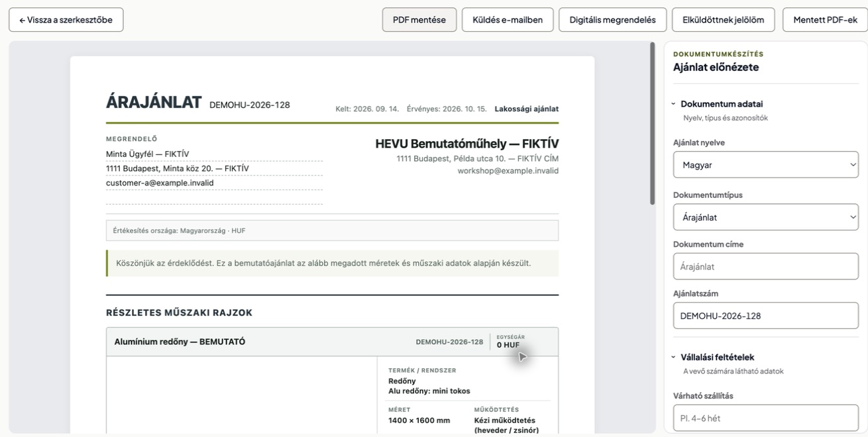Click the Kelt: 2026. 09. 14. date
Image resolution: width=868 pixels, height=437 pixels.
(x=367, y=109)
